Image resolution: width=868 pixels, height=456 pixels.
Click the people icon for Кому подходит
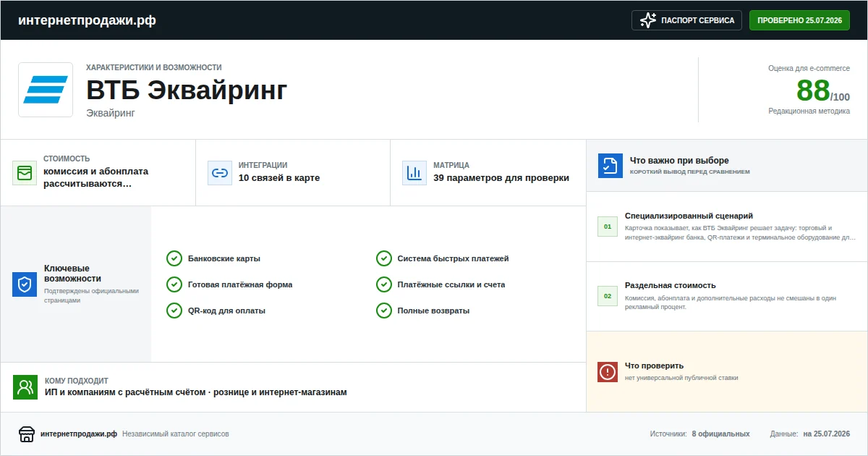25,387
